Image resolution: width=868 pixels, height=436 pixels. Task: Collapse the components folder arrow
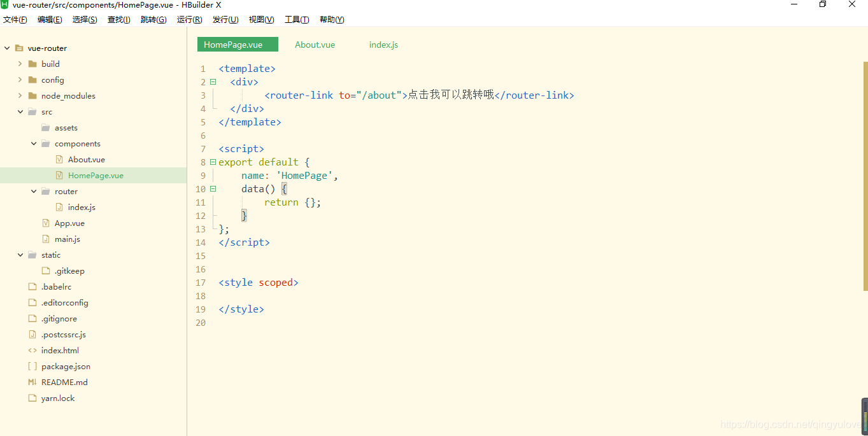coord(34,143)
